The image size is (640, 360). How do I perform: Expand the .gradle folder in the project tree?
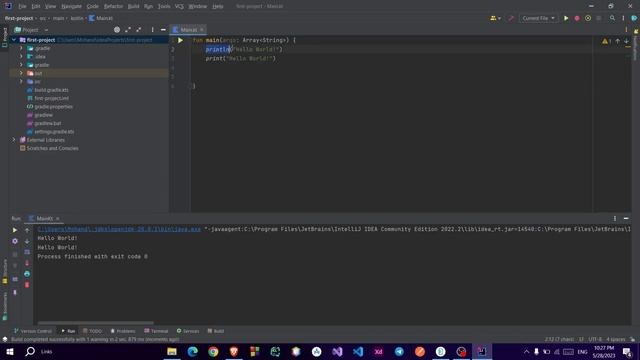click(x=21, y=48)
